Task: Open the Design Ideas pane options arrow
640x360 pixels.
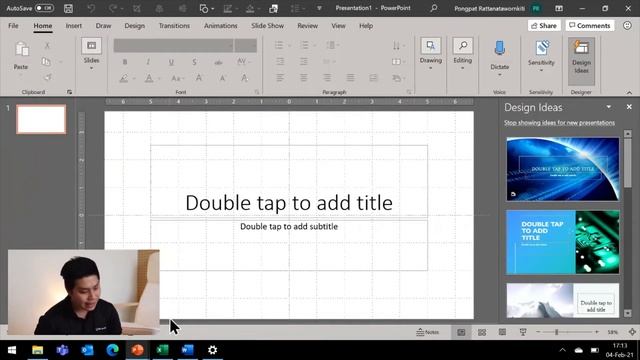Action: 609,107
